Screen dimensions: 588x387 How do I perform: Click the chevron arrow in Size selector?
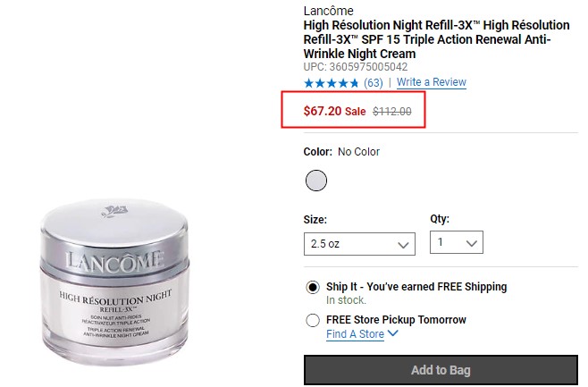pyautogui.click(x=403, y=245)
